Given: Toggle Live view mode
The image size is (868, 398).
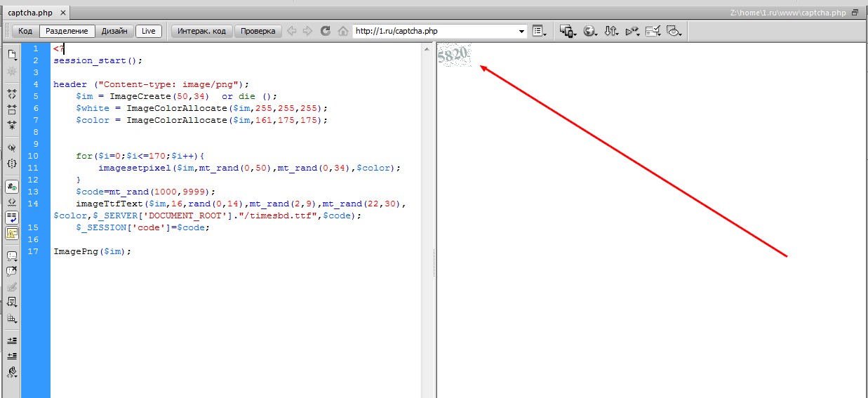Looking at the screenshot, I should point(148,31).
